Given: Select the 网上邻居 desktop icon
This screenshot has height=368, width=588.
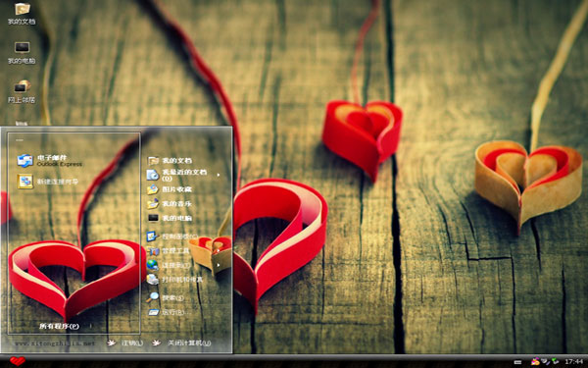Looking at the screenshot, I should click(x=22, y=91).
